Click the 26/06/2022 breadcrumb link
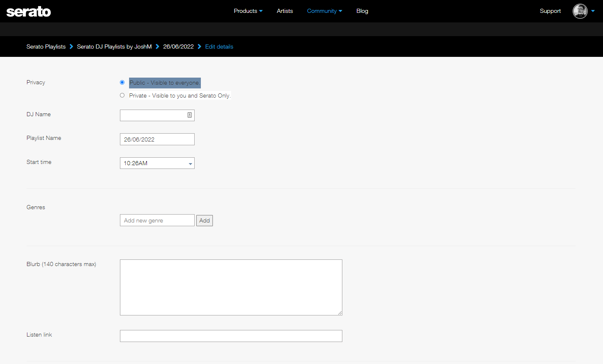 (x=178, y=46)
